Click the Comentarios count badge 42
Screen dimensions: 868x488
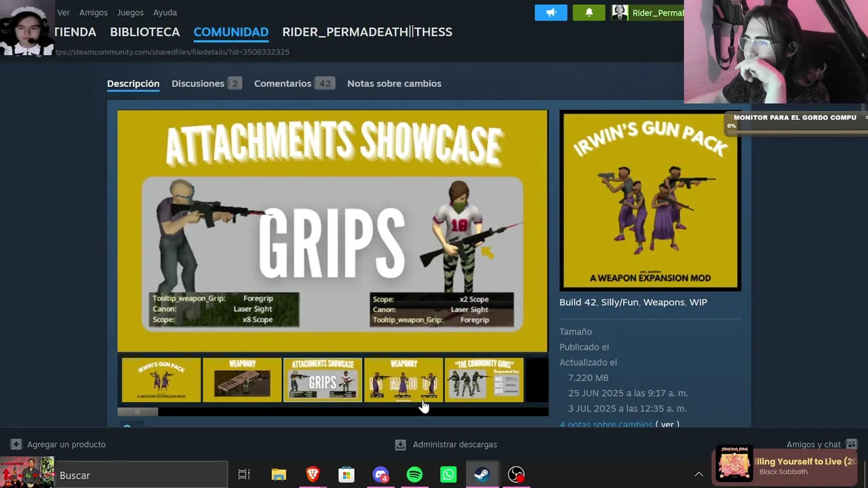coord(325,83)
